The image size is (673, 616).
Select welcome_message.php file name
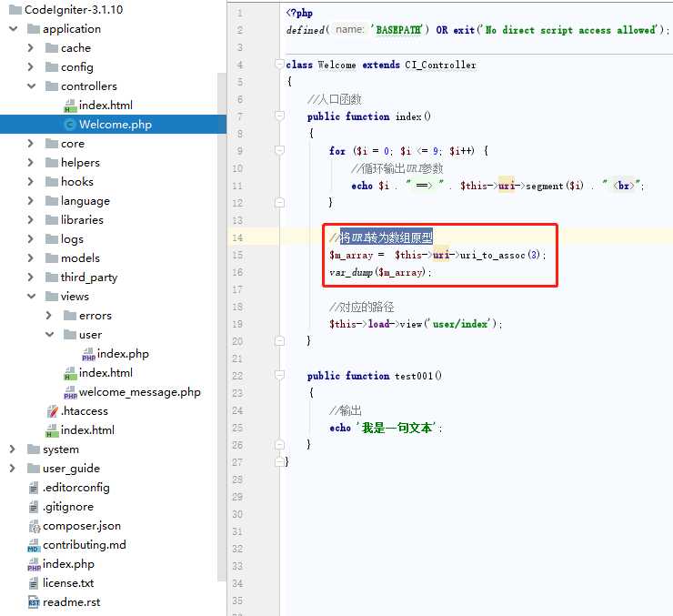pos(140,392)
